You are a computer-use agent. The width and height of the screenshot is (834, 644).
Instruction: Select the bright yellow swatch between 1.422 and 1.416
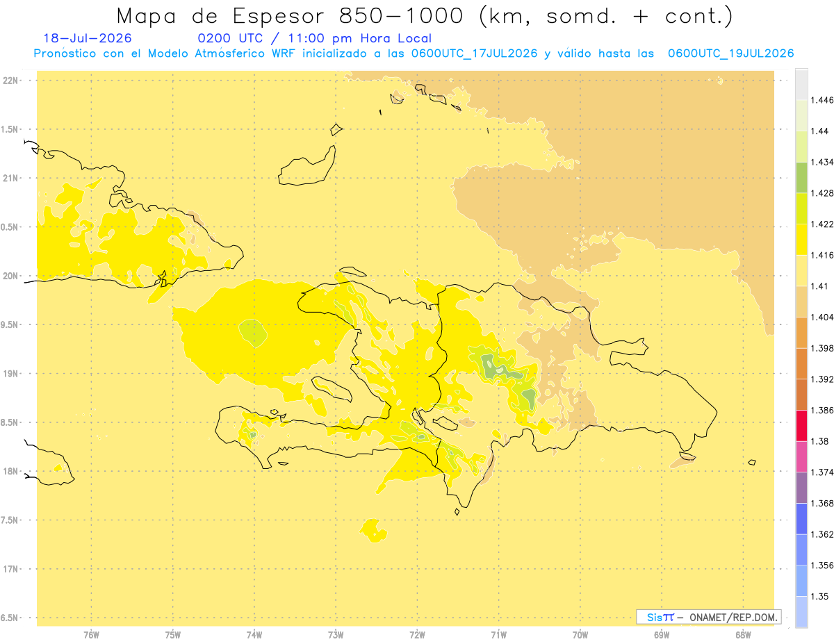point(801,239)
